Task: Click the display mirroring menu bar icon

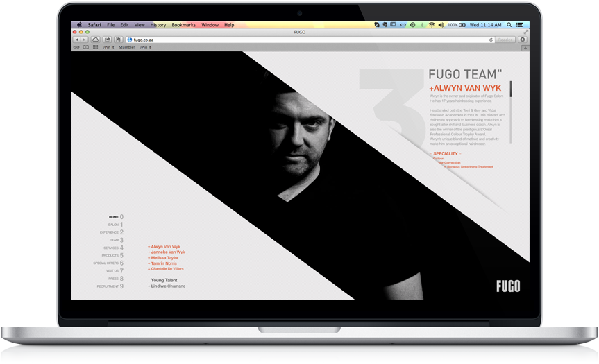Action: coord(393,25)
